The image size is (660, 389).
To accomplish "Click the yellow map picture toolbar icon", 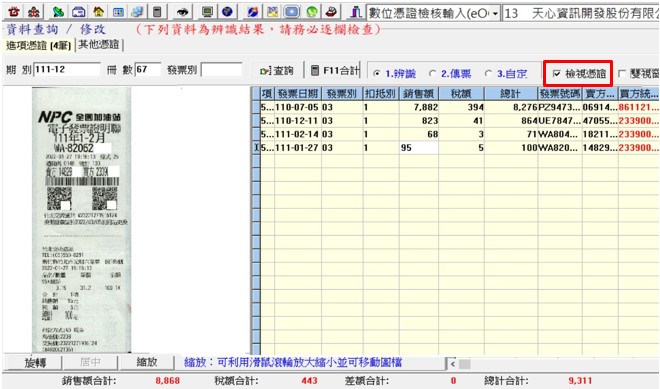I will [272, 12].
